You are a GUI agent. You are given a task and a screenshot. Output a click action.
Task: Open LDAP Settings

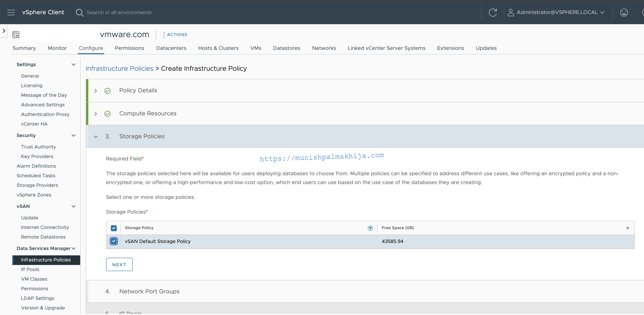[38, 298]
